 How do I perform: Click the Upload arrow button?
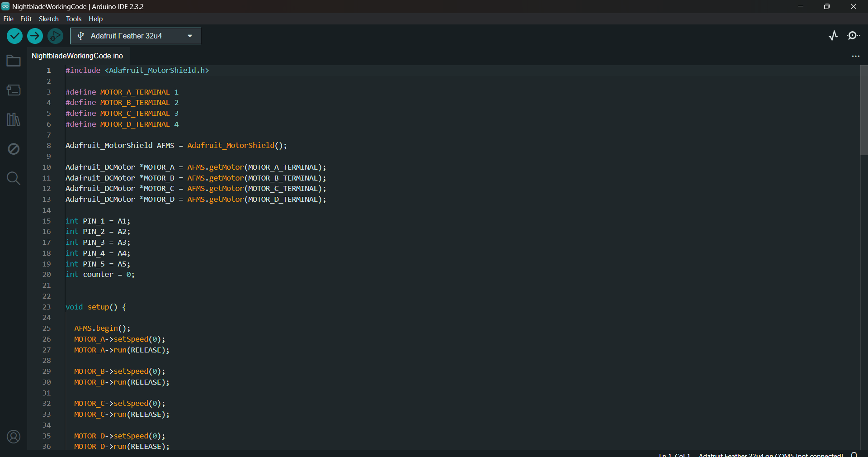click(35, 36)
